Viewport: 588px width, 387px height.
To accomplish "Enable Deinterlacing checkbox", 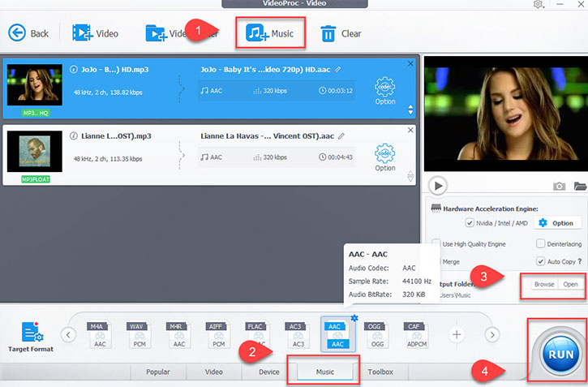I will point(540,243).
